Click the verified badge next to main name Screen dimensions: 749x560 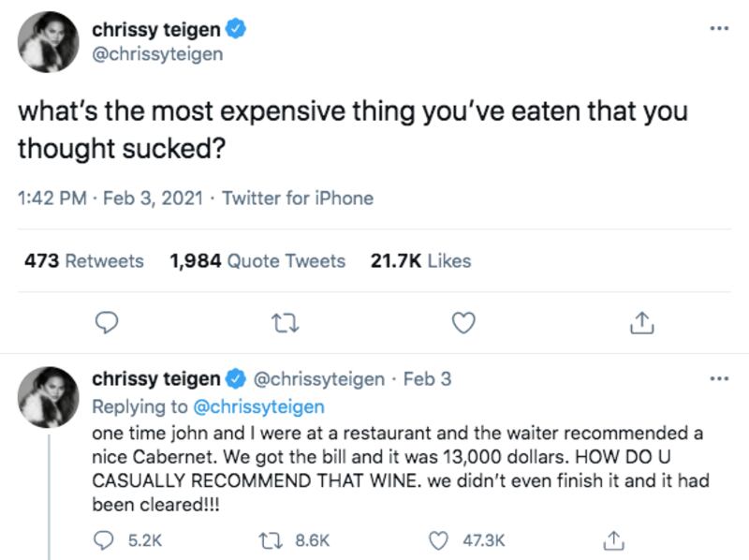click(x=238, y=30)
